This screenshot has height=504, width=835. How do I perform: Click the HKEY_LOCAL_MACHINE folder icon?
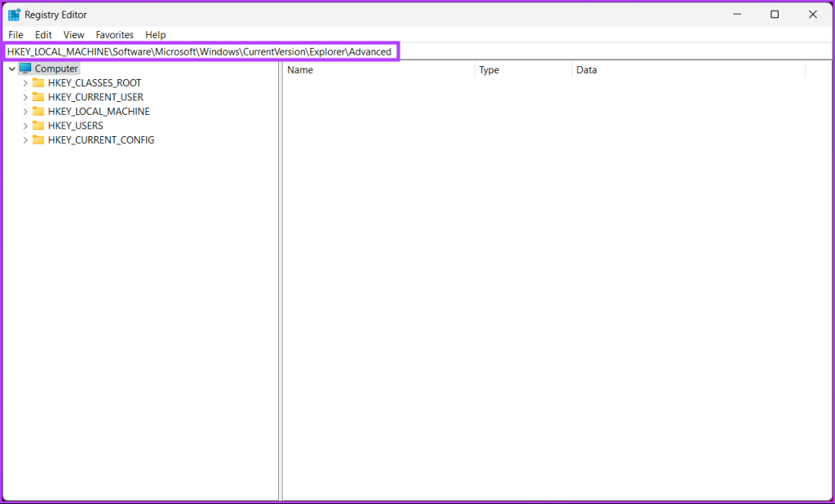point(39,111)
